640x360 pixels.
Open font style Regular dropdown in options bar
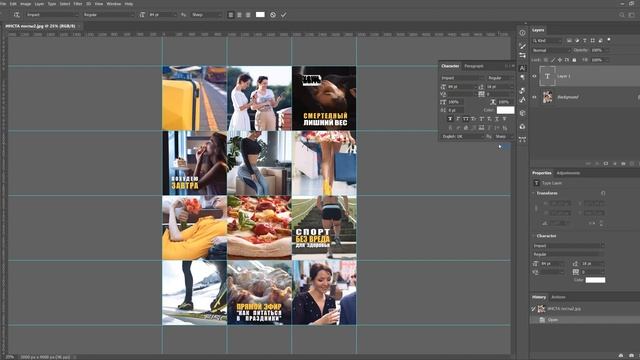pos(108,15)
